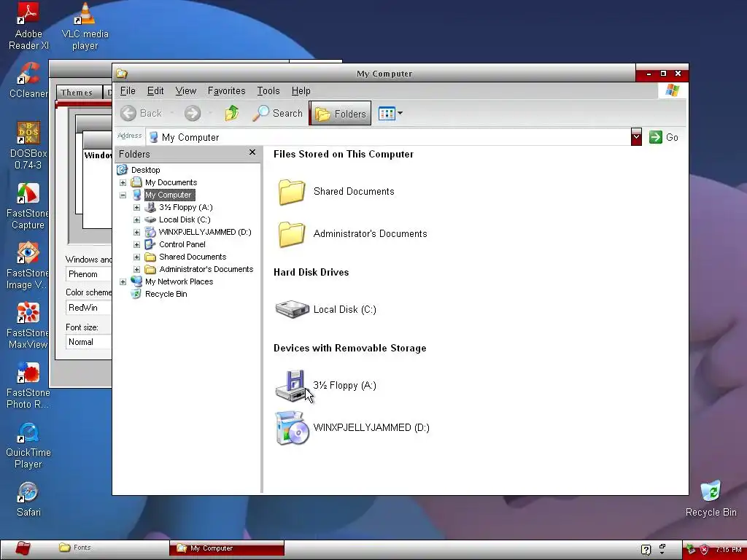
Task: Click the red Start button
Action: 23,548
